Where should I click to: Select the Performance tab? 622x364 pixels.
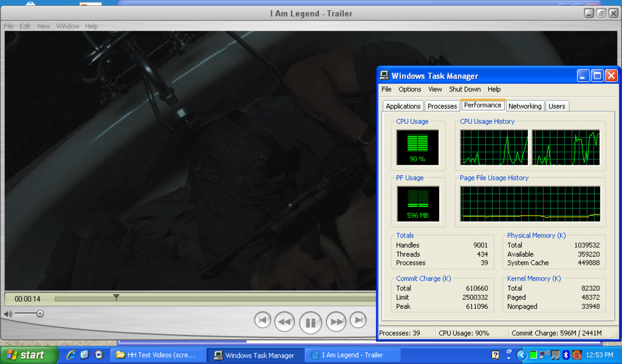coord(483,105)
